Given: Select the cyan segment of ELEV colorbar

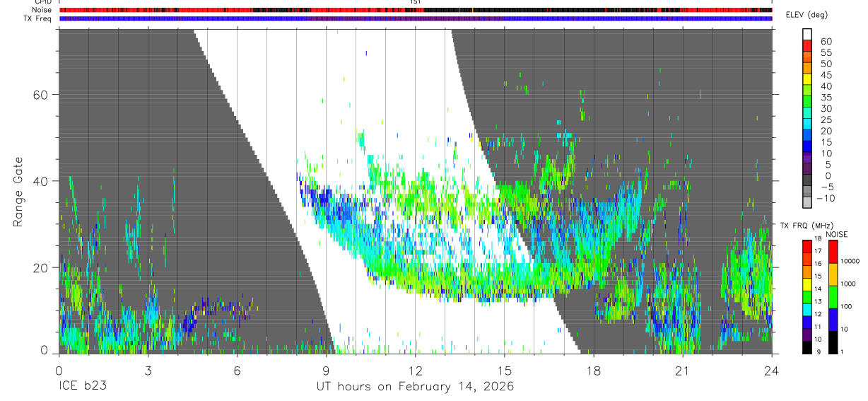Looking at the screenshot, I should point(807,124).
